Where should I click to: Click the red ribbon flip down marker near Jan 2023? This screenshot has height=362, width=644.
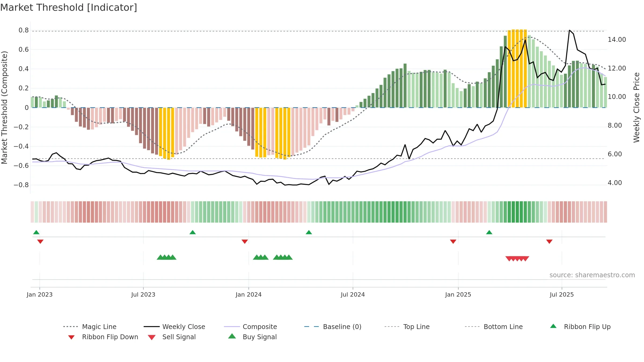(40, 242)
